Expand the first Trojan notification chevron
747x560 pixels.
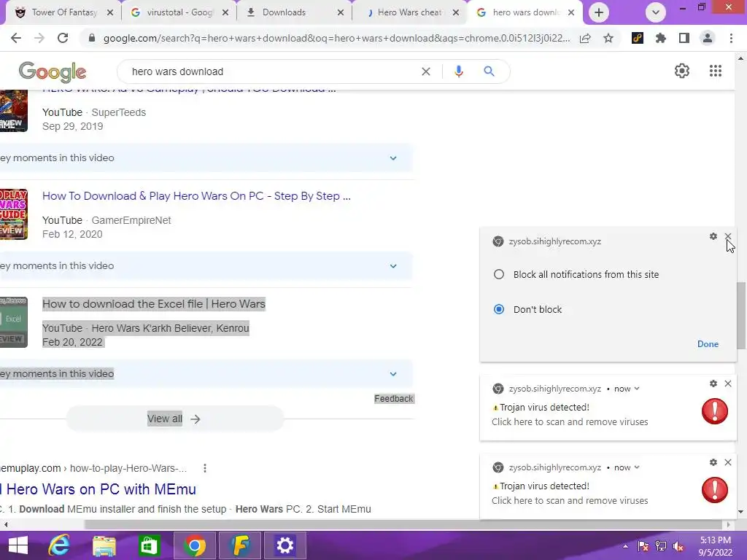[x=637, y=389]
